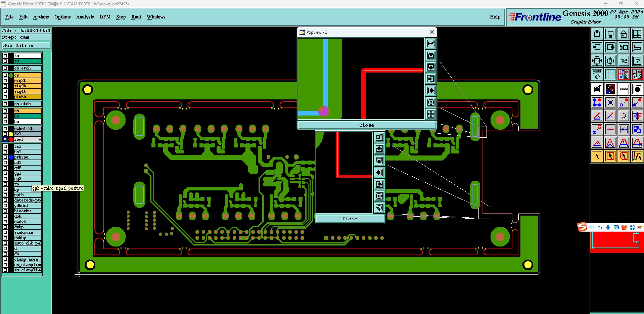Toggle checkbox for layer drl

[5, 134]
